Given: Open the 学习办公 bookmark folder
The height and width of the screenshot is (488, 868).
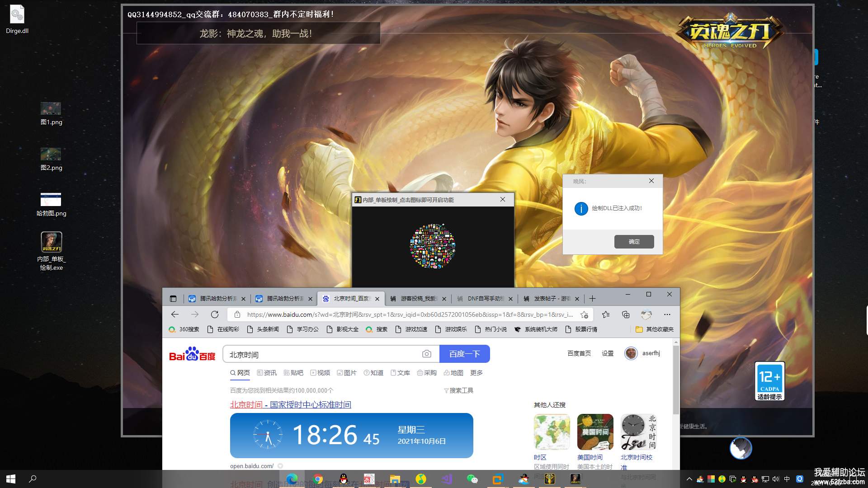Looking at the screenshot, I should point(302,329).
